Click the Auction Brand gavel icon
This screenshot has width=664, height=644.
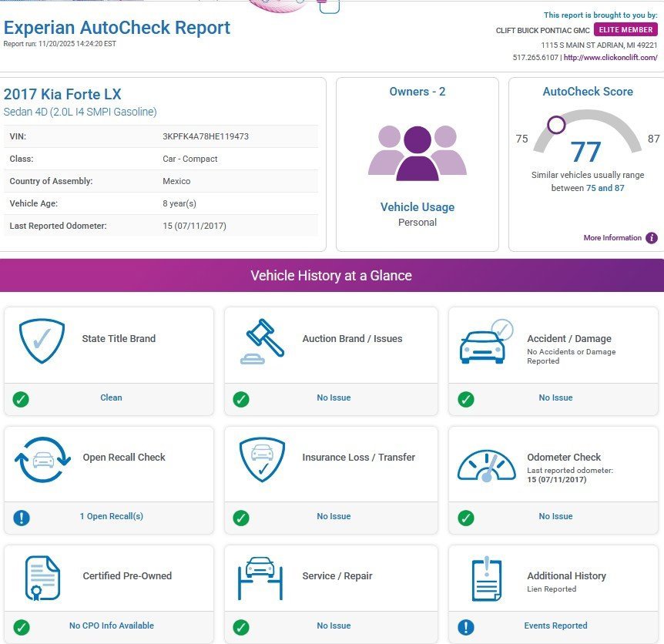pos(262,341)
